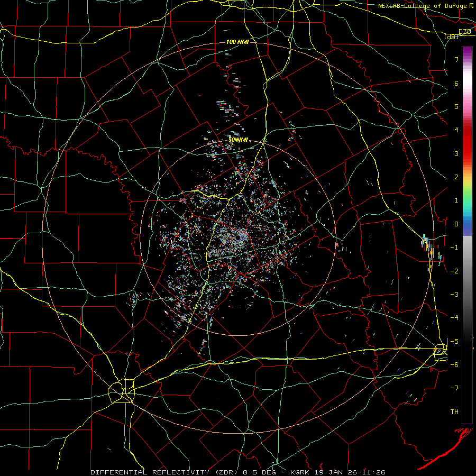Click the 6 value on color scale

tap(456, 83)
